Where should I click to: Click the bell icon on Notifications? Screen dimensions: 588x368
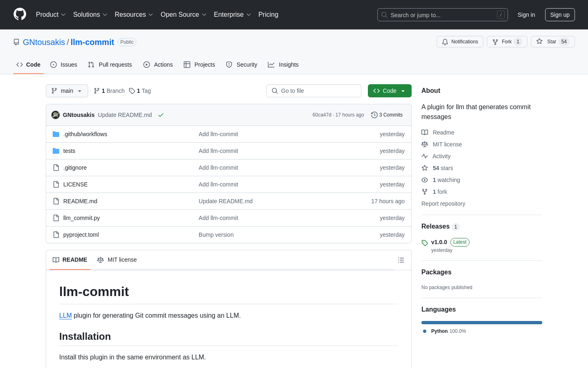[x=445, y=42]
